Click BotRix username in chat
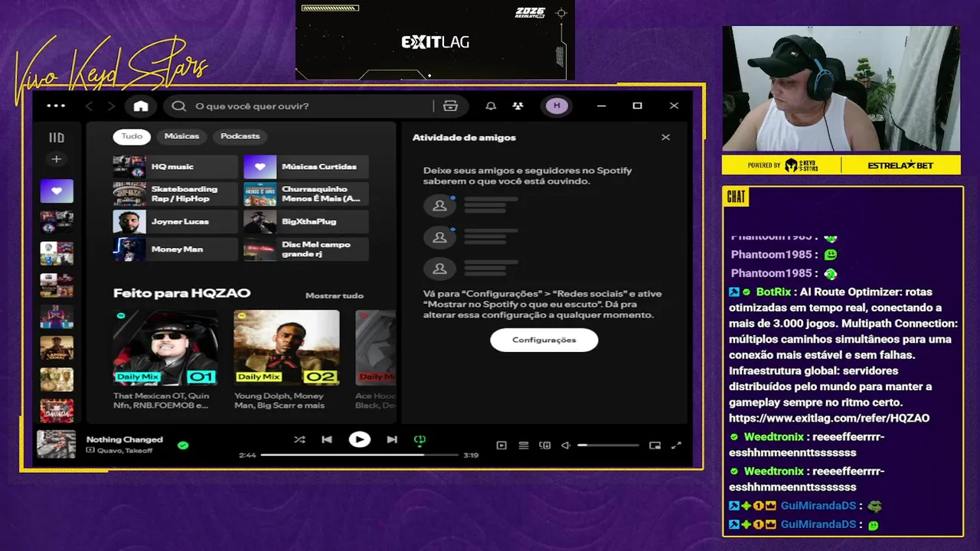Screen dimensions: 980x551 point(773,292)
